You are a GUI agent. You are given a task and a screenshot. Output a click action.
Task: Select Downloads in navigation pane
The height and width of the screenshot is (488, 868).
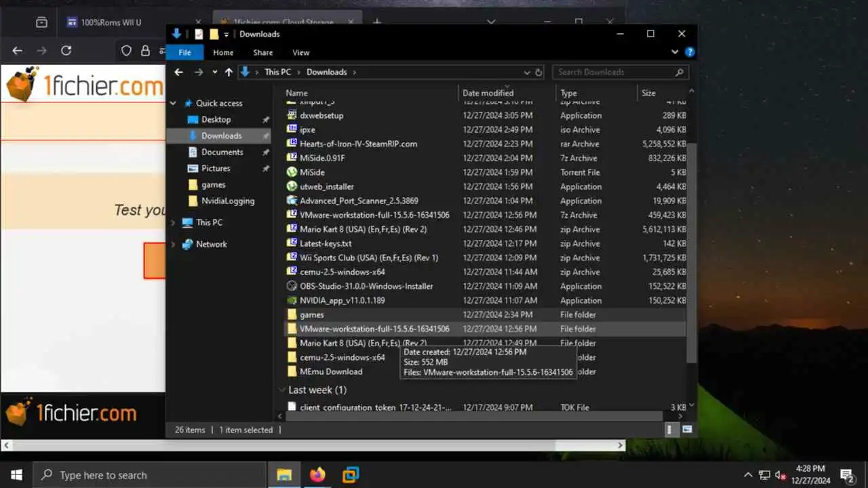pyautogui.click(x=221, y=136)
